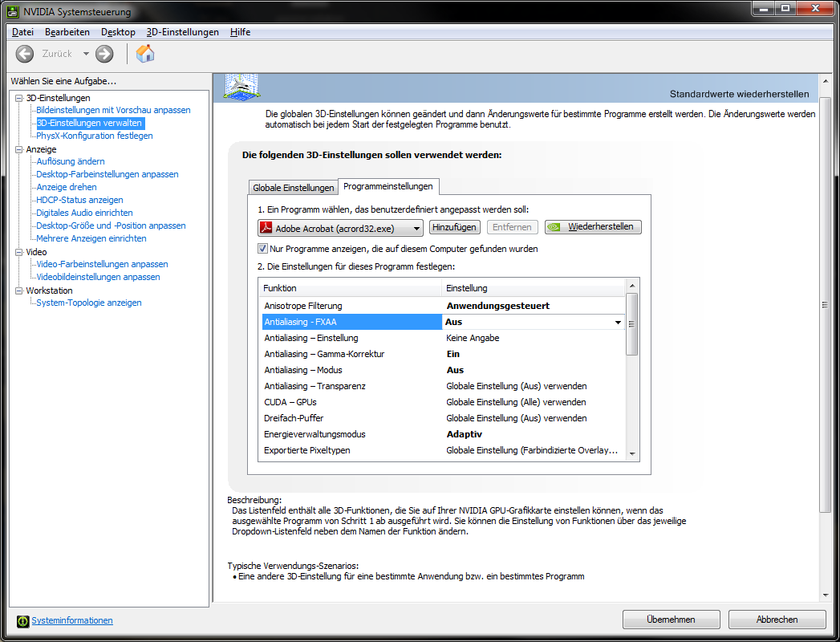Open Bildeinstellungen mit Vorschau anpassen
Viewport: 840px width, 642px height.
113,110
